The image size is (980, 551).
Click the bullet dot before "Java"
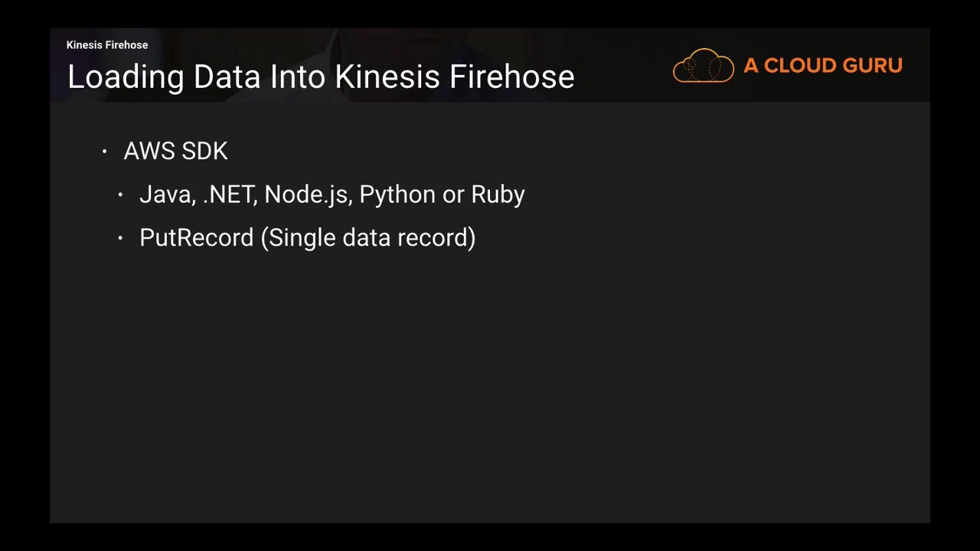120,195
